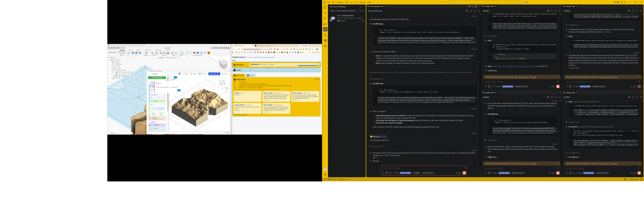This screenshot has width=644, height=202.
Task: Open the INSPECT dropdown in Fusion toolbar
Action: point(174,55)
